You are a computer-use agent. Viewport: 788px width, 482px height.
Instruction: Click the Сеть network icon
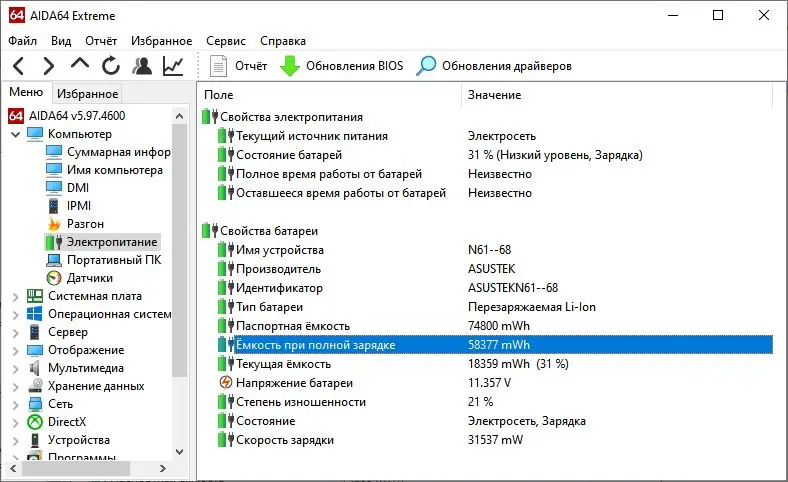click(x=35, y=404)
